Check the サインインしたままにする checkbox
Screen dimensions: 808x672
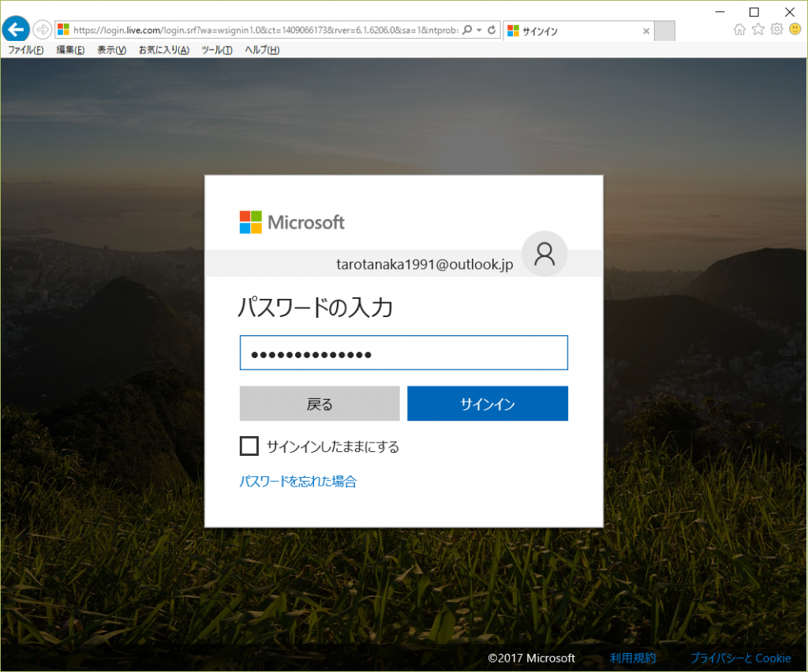click(x=249, y=446)
